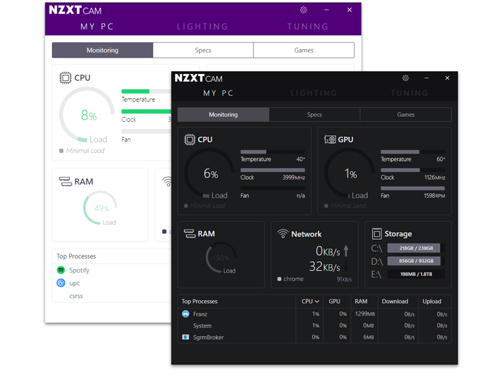Click CPU 6% load gauge in dark window
Viewport: 500px width, 370px height.
pos(210,173)
